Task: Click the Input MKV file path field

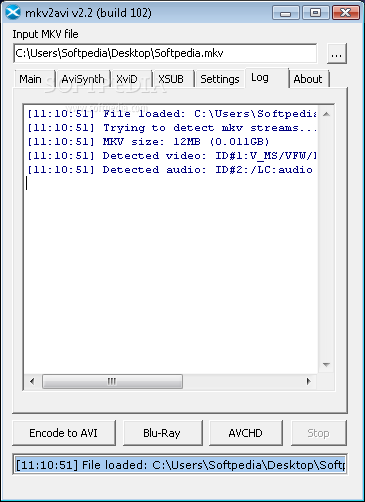Action: click(165, 53)
